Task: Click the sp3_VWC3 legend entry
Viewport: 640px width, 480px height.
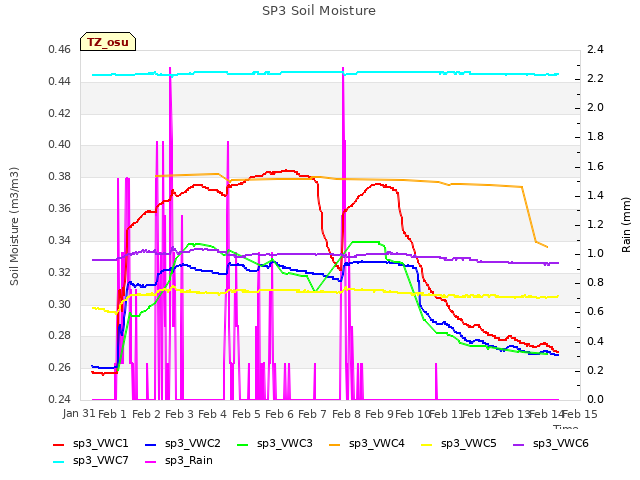Action: [x=275, y=444]
